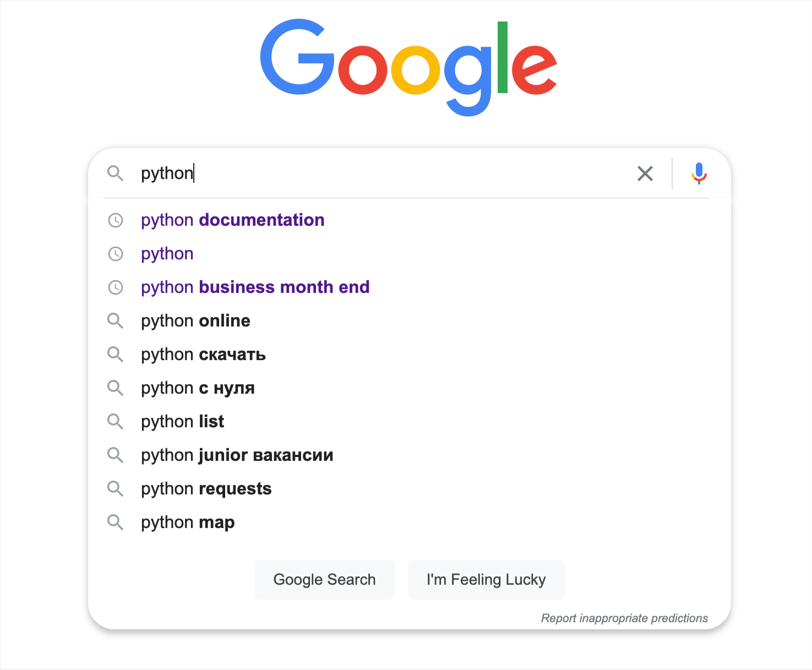This screenshot has height=670, width=812.
Task: Click magnifier icon next to python list
Action: pyautogui.click(x=115, y=421)
